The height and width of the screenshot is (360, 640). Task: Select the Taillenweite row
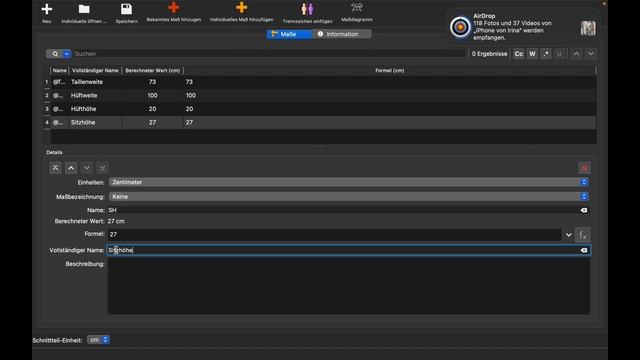[x=320, y=82]
